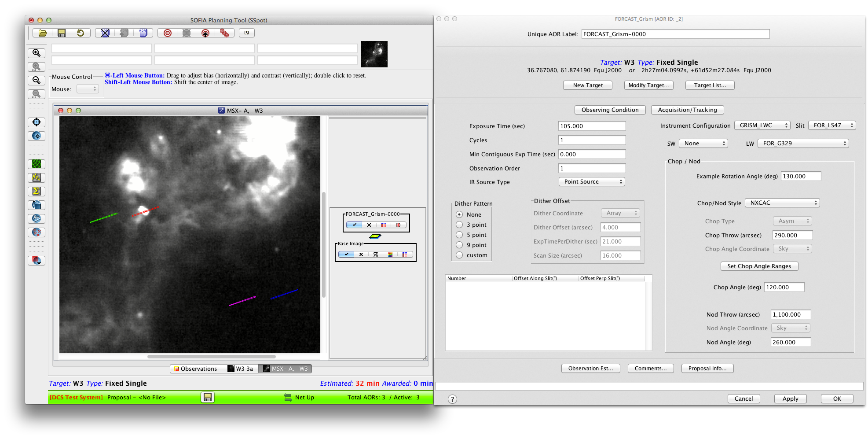Click the percent opacity icon in Base Image
This screenshot has height=439, width=868.
[x=376, y=255]
